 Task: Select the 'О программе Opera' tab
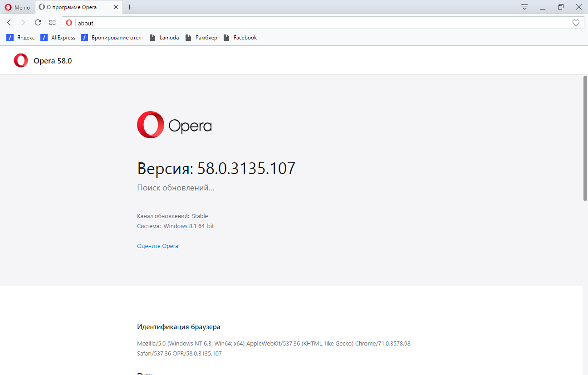pos(73,7)
